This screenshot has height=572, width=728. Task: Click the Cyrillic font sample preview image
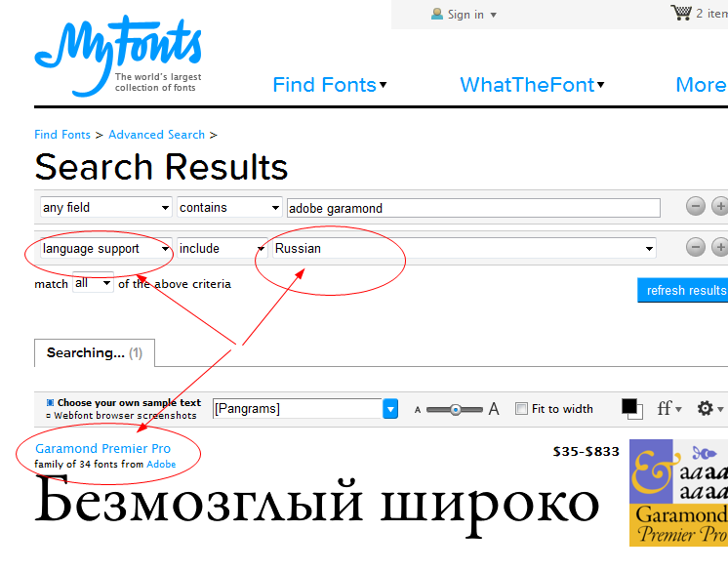tap(317, 506)
